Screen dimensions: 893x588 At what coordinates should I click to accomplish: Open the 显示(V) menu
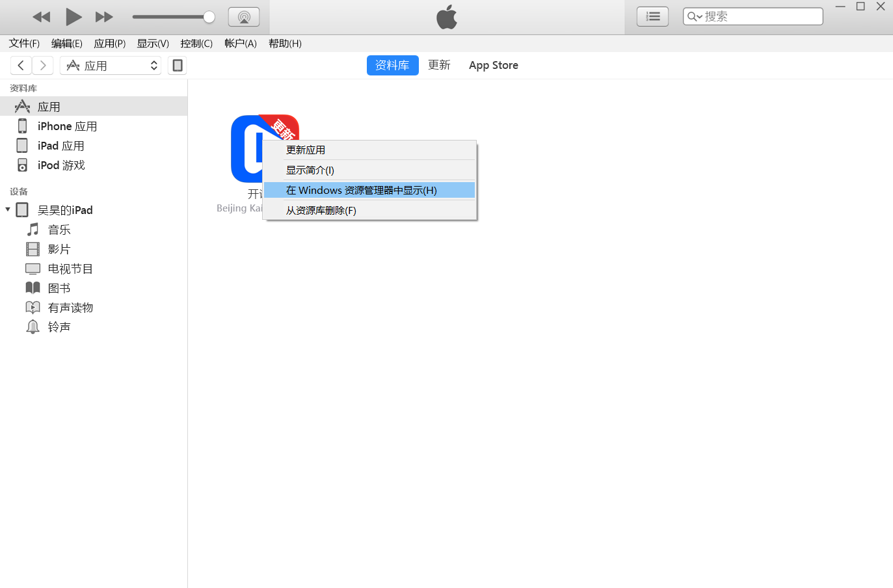click(x=153, y=44)
